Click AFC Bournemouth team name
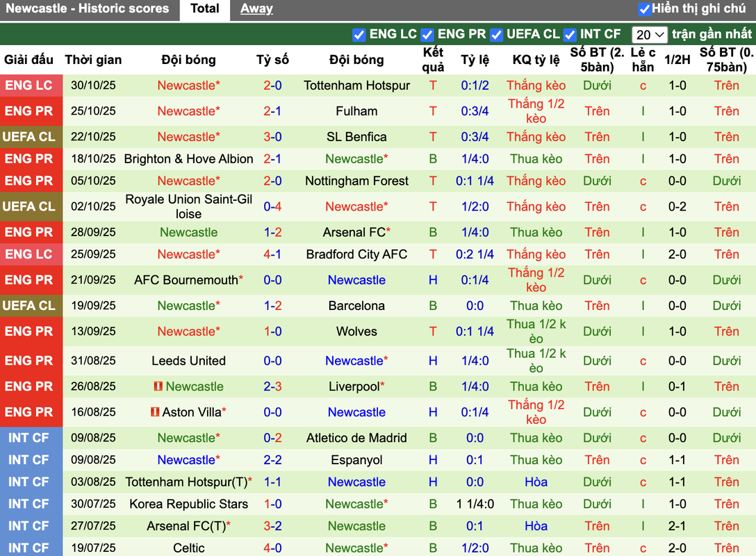The image size is (756, 556). tap(186, 280)
